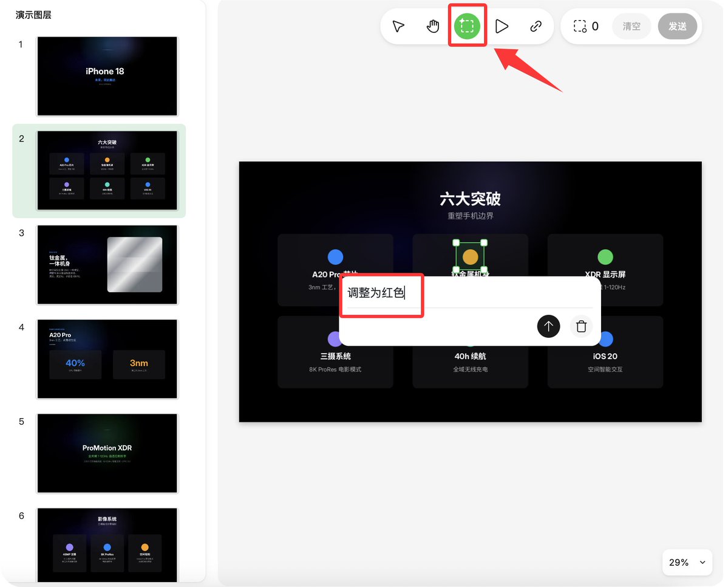Viewport: 728px width, 587px height.
Task: Click the 六大突破 slide title
Action: 470,199
